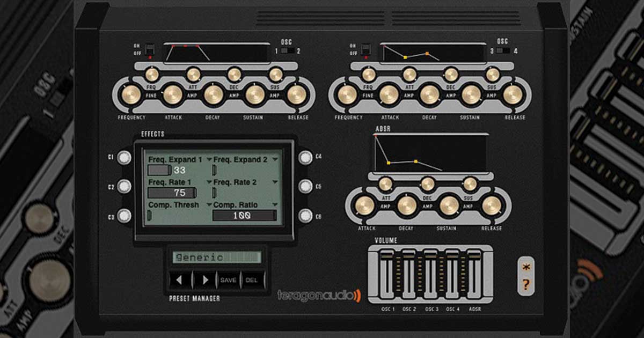Click the Frequency knob in OSC 3/4 section
644x338 pixels.
[347, 95]
